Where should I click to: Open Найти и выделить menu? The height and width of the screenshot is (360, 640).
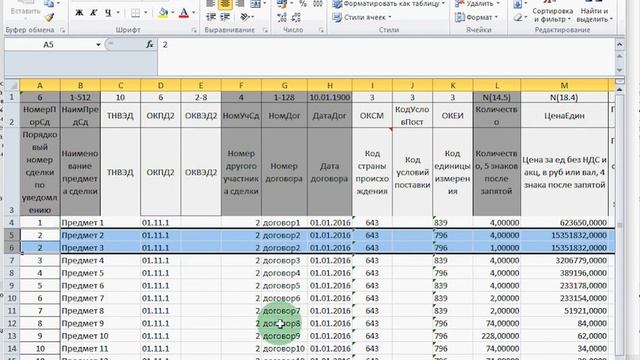point(594,15)
